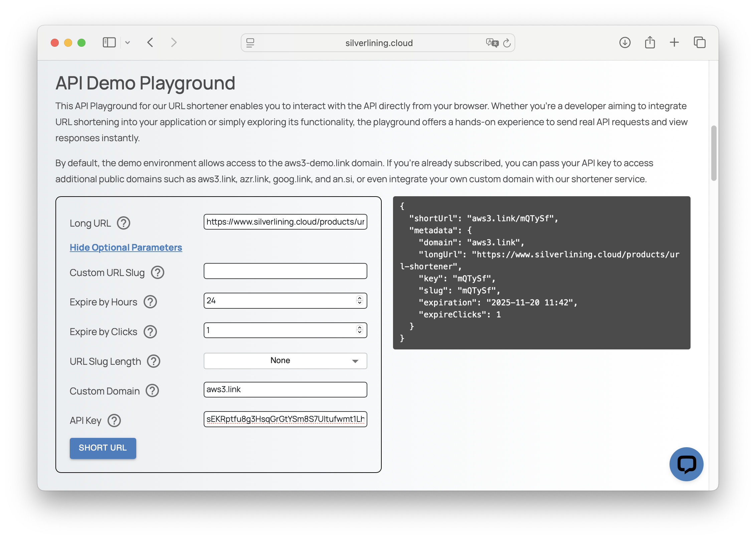Expand sidebar options chevron menu
Viewport: 756px width, 540px height.
[x=128, y=42]
